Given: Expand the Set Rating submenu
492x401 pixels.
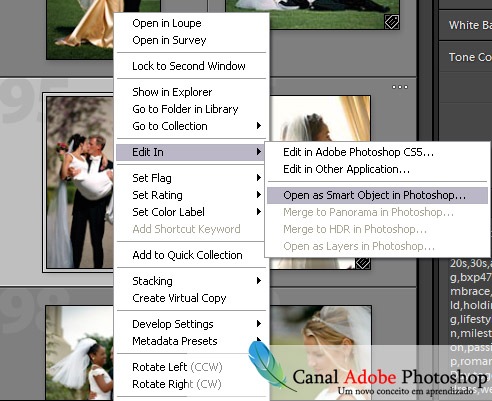Looking at the screenshot, I should pos(191,195).
